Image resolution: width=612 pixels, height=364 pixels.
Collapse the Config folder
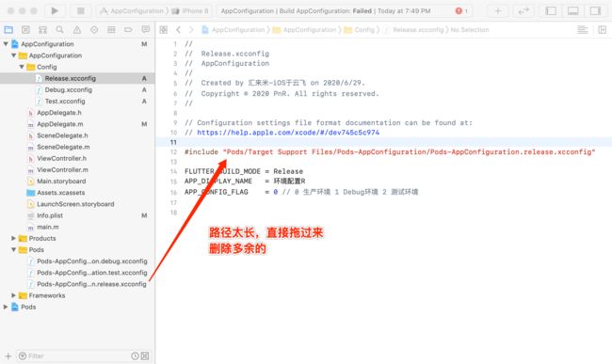22,67
